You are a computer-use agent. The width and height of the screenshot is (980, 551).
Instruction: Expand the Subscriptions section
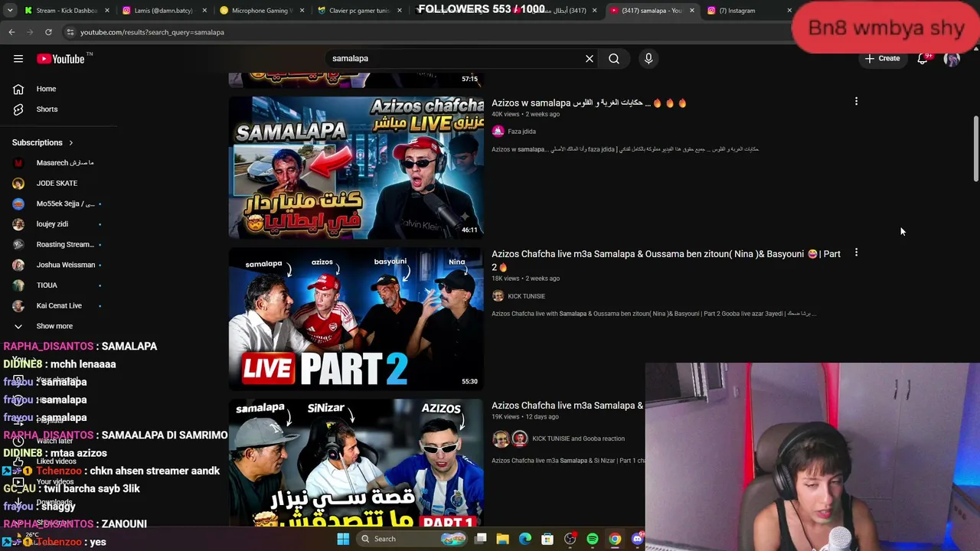pos(43,142)
